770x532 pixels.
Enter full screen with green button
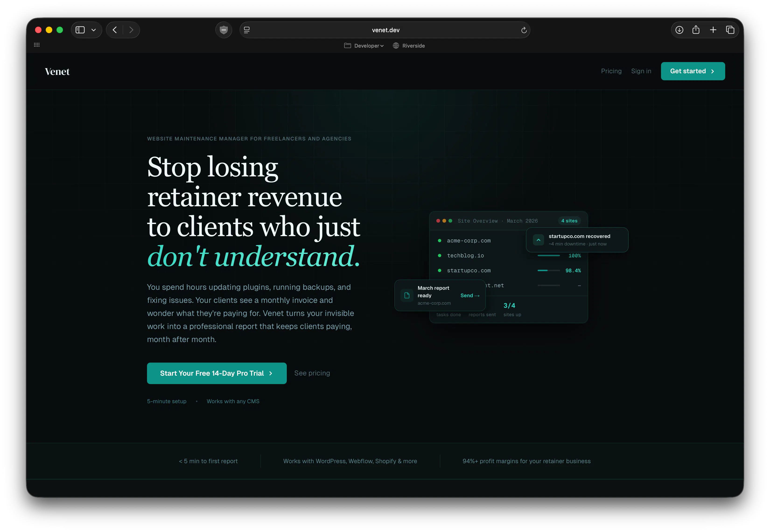click(x=60, y=30)
